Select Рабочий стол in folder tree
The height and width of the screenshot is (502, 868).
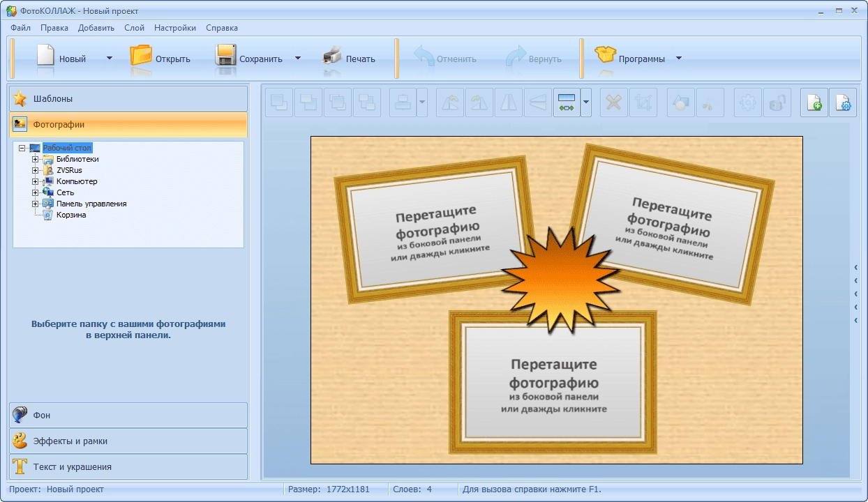[x=67, y=148]
